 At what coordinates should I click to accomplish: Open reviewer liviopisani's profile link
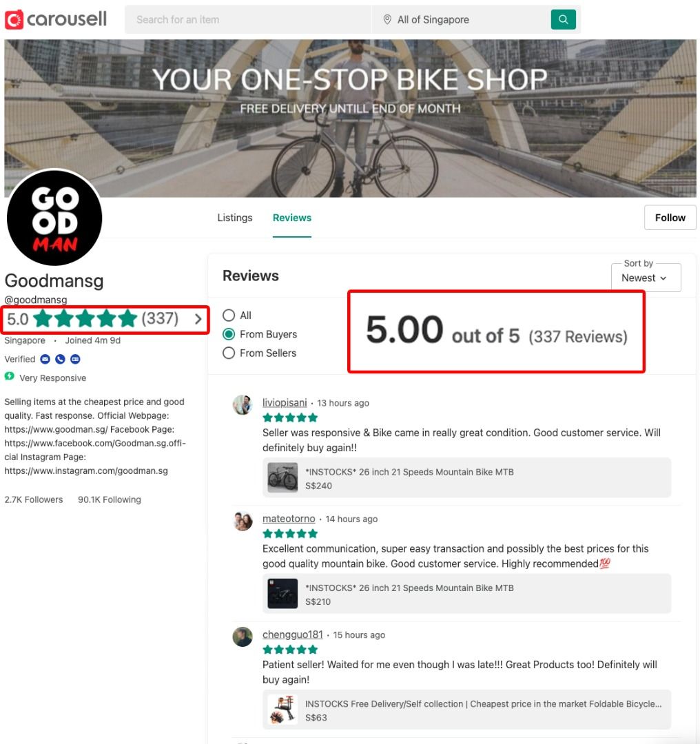point(285,402)
